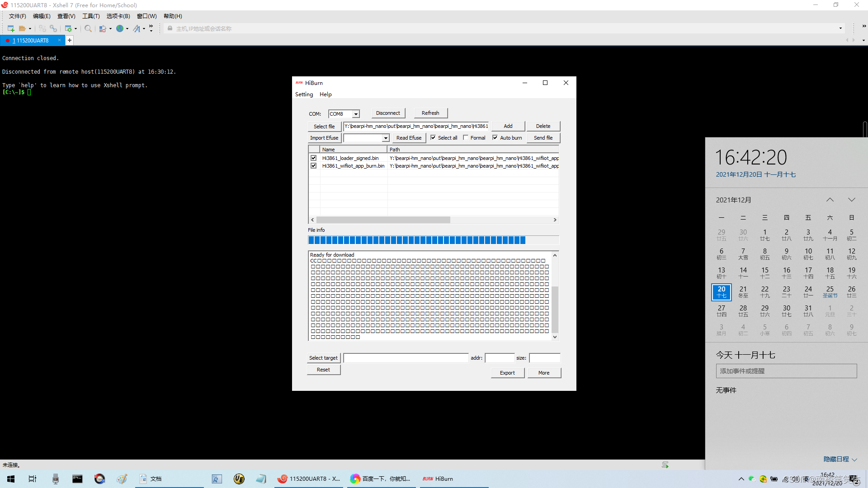The image size is (868, 488).
Task: Click the file list horizontal scrollbar
Action: (384, 220)
